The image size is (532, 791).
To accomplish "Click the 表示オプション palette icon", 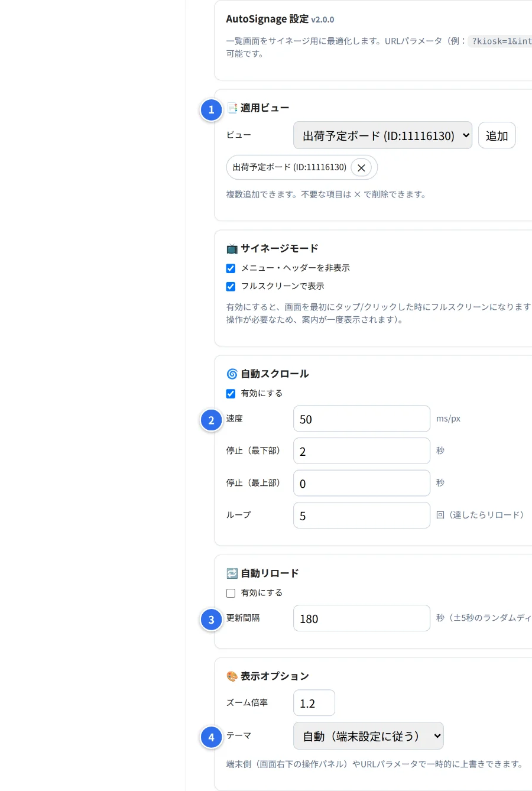I will 232,676.
